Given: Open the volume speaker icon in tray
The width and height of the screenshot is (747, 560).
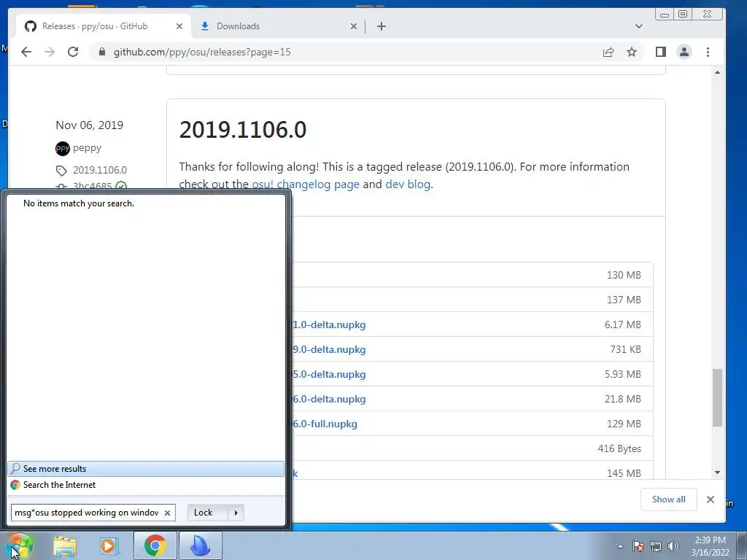Looking at the screenshot, I should coord(673,546).
